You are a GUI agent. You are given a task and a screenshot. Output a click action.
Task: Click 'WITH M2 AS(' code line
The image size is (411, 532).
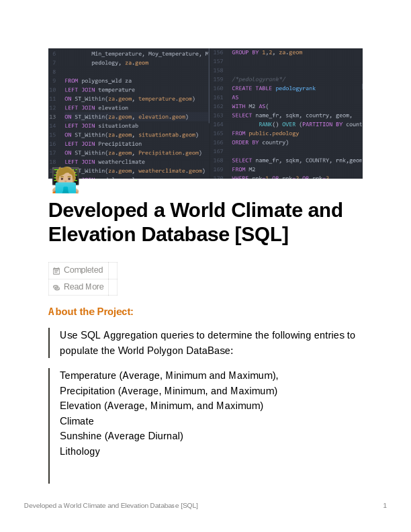[250, 106]
